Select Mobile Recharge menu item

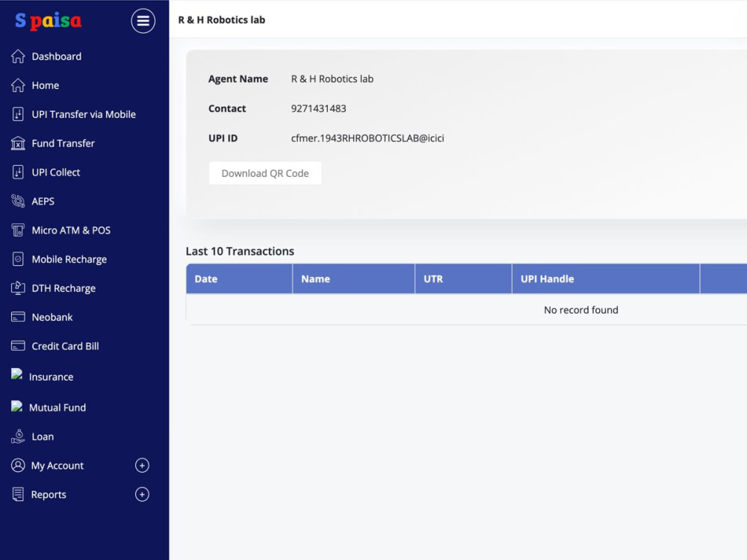pos(69,260)
